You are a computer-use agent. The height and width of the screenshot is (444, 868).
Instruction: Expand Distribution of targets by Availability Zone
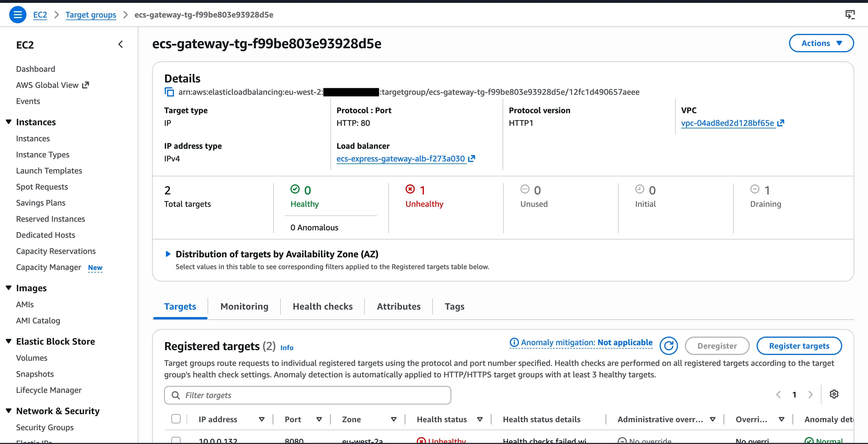pyautogui.click(x=168, y=254)
